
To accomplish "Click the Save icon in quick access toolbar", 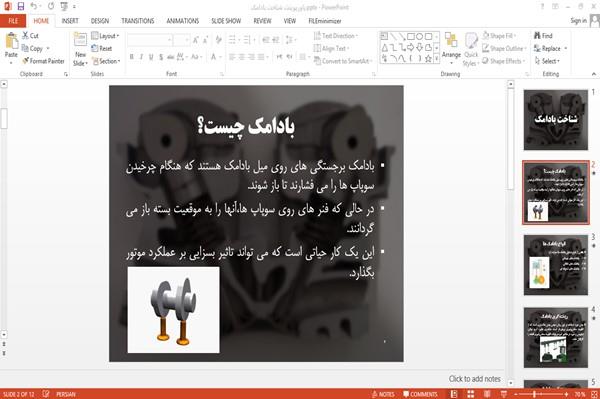I will (x=21, y=7).
